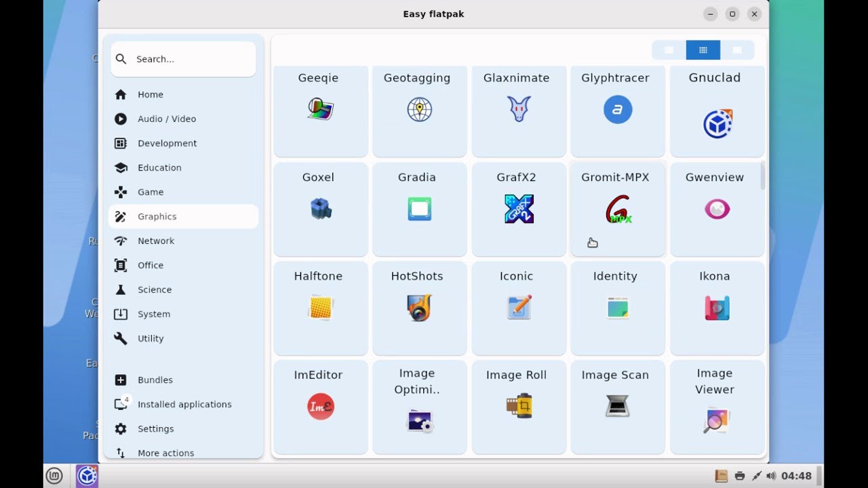
Task: Open the Geotagging globe icon
Action: tap(420, 109)
